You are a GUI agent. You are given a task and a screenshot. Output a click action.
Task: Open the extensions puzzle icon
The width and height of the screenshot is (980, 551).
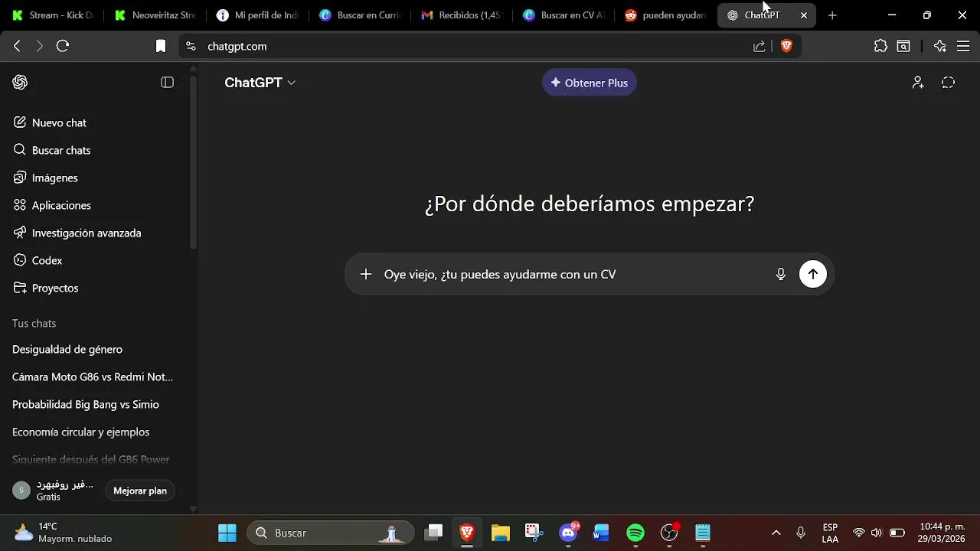[x=880, y=46]
